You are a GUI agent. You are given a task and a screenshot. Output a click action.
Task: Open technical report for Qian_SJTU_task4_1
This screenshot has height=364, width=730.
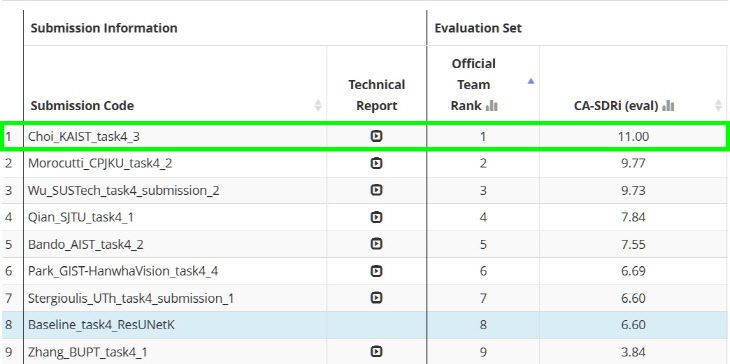[376, 217]
